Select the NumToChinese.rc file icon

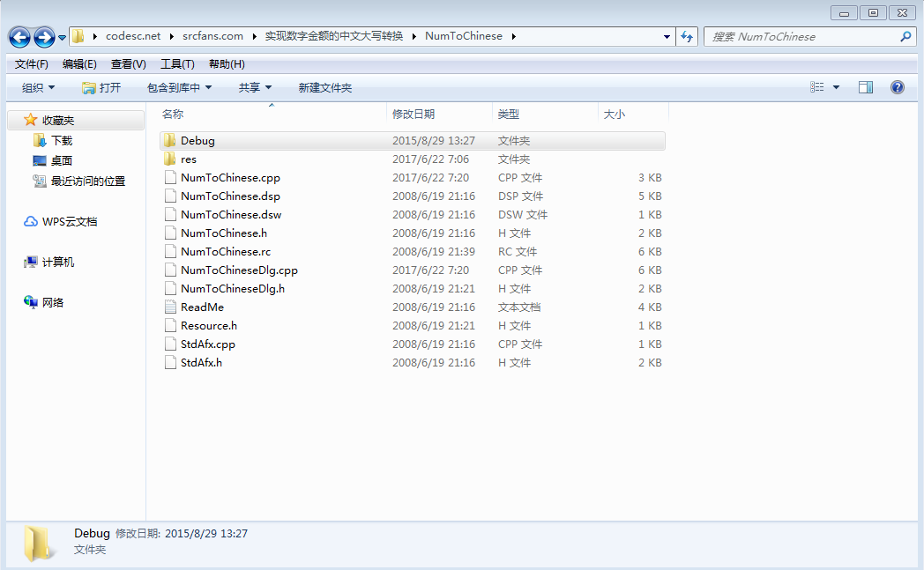pos(170,251)
